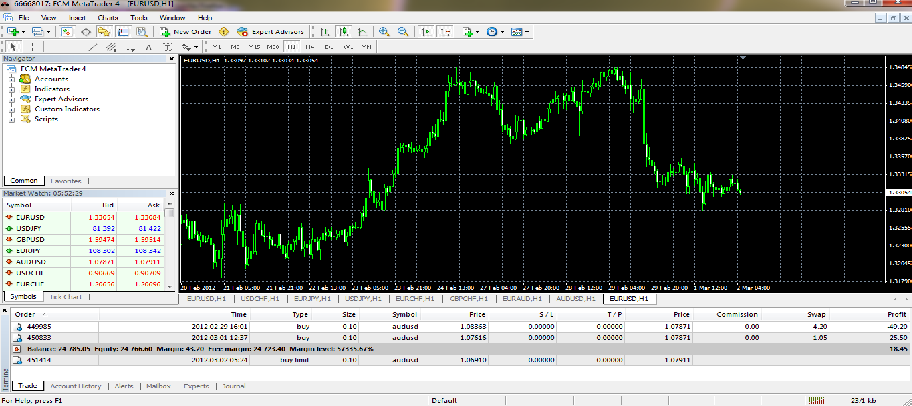Screen dimensions: 912x406
Task: Expand the Indicators tree node
Action: point(11,89)
